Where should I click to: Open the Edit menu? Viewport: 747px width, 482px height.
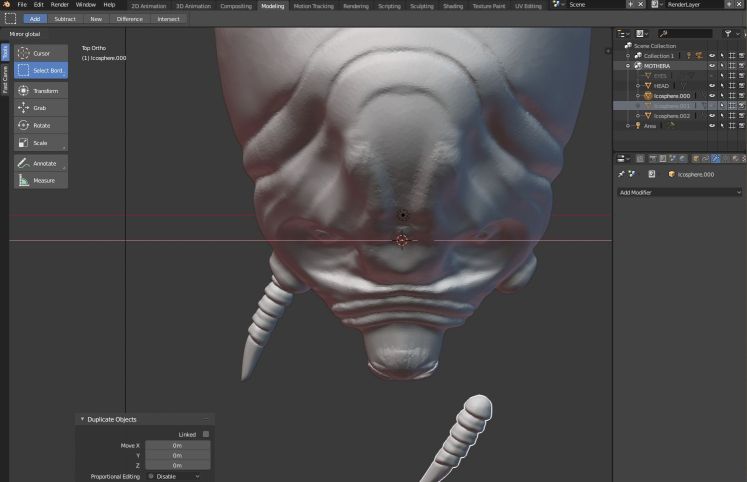tap(39, 4)
